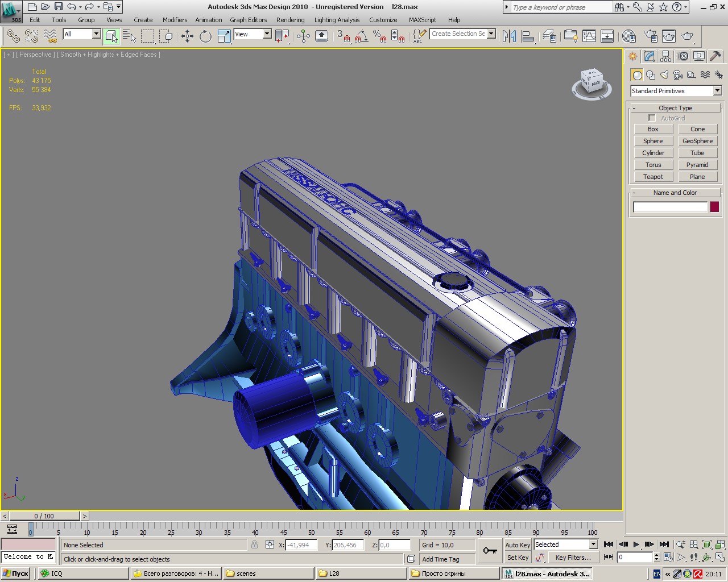Click the object color swatch
The height and width of the screenshot is (582, 728).
click(x=714, y=207)
